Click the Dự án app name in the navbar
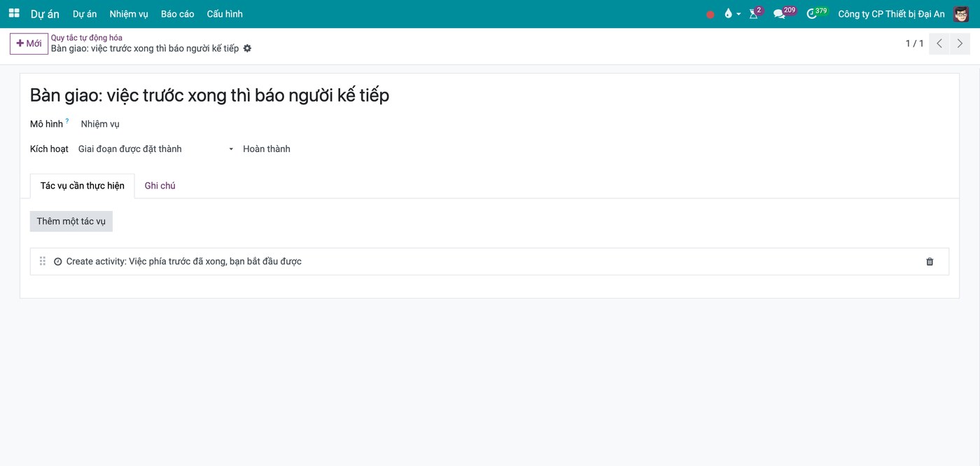The image size is (980, 466). (45, 14)
